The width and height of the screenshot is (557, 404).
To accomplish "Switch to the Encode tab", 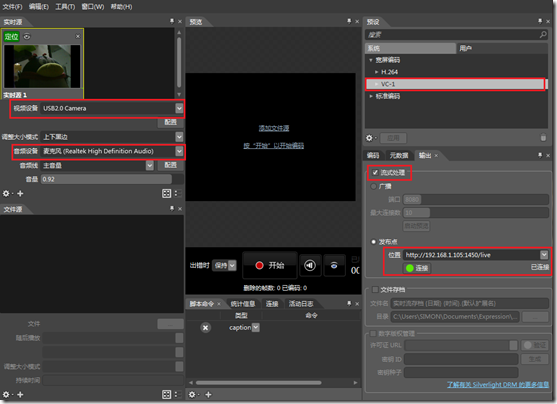I will coord(373,155).
